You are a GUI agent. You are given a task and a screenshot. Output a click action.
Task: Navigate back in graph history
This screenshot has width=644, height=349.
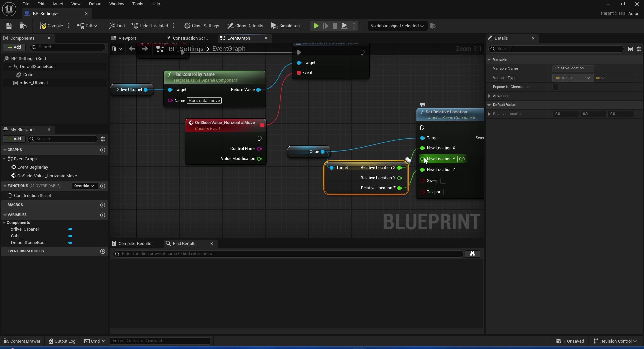click(x=132, y=49)
